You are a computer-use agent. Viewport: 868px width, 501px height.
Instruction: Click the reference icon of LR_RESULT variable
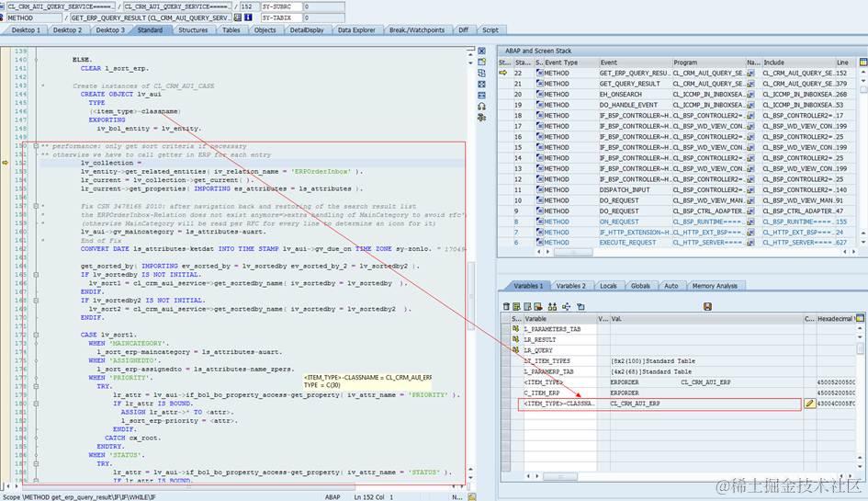coord(516,339)
